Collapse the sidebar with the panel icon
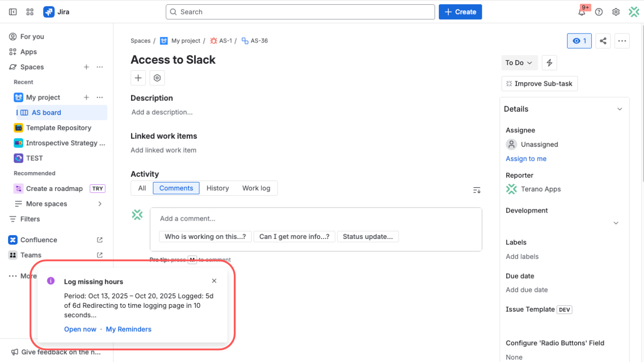This screenshot has height=362, width=644. point(13,12)
